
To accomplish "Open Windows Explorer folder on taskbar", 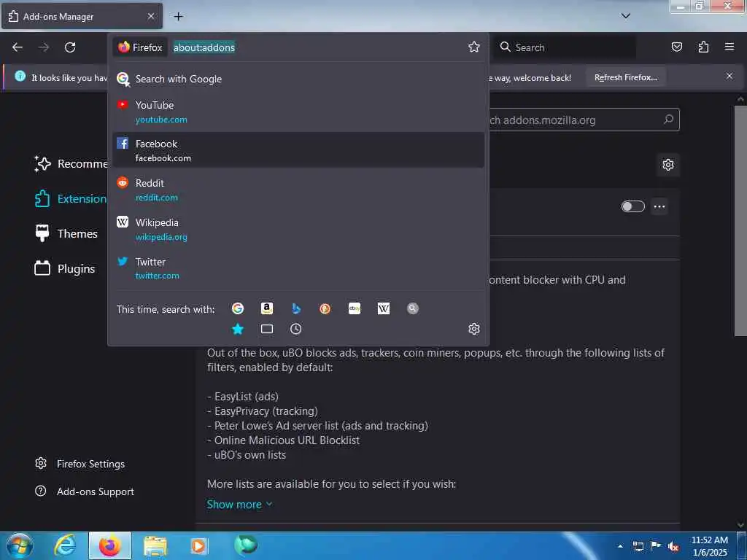I will (155, 545).
